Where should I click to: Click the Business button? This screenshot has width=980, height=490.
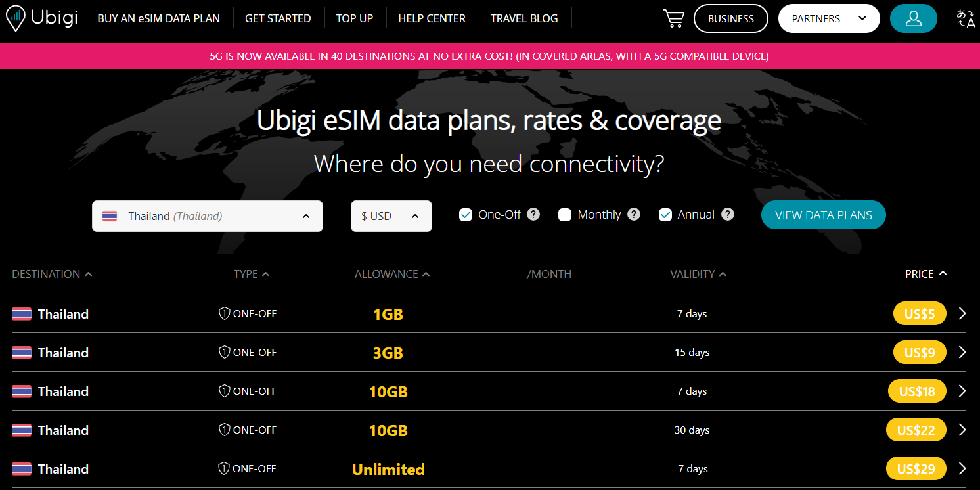point(731,18)
